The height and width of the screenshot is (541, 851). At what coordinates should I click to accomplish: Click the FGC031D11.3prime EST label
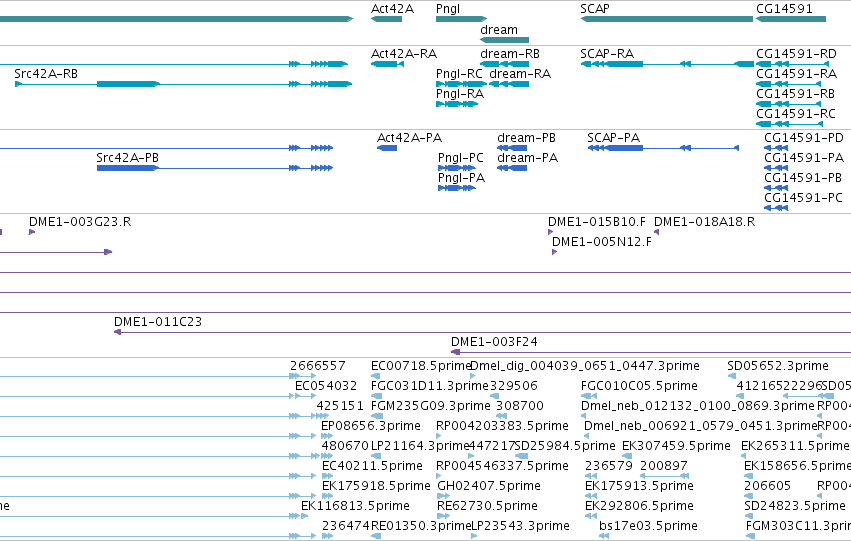pos(430,386)
